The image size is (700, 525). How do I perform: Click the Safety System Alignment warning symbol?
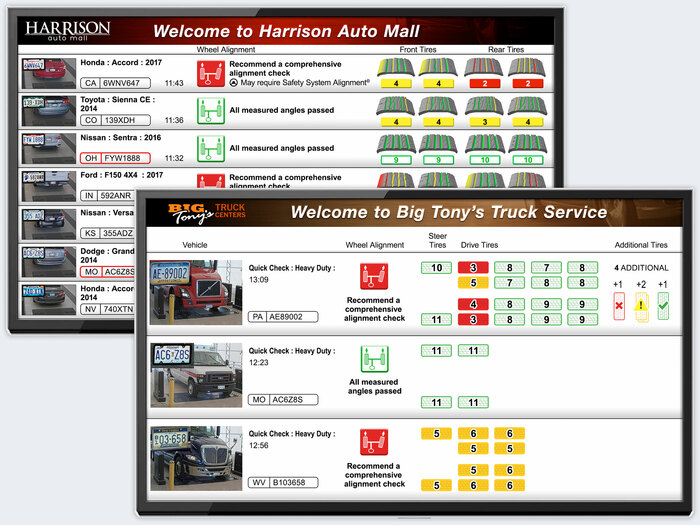click(235, 83)
